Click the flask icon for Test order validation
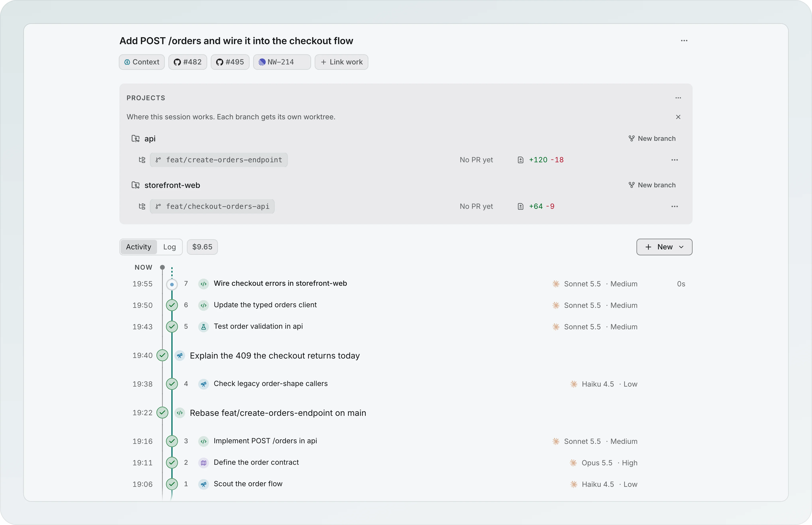The image size is (812, 525). pyautogui.click(x=204, y=327)
